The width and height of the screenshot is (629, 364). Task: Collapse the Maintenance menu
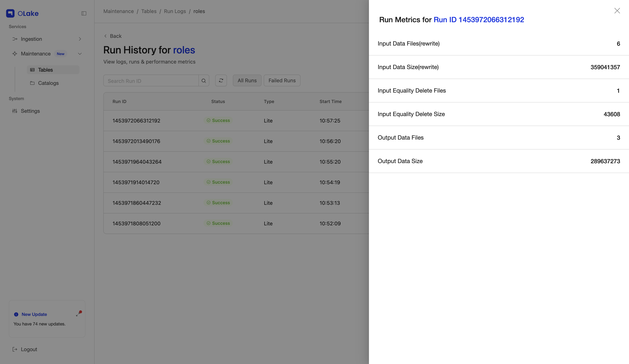80,54
